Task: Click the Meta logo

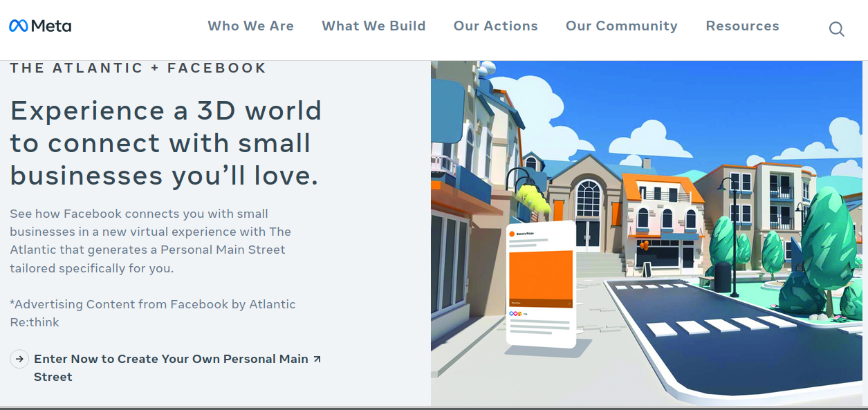Action: [x=40, y=26]
